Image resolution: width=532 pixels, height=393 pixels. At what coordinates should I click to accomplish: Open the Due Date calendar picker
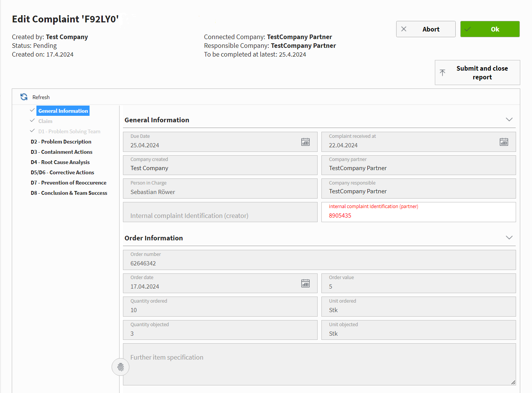pos(305,142)
